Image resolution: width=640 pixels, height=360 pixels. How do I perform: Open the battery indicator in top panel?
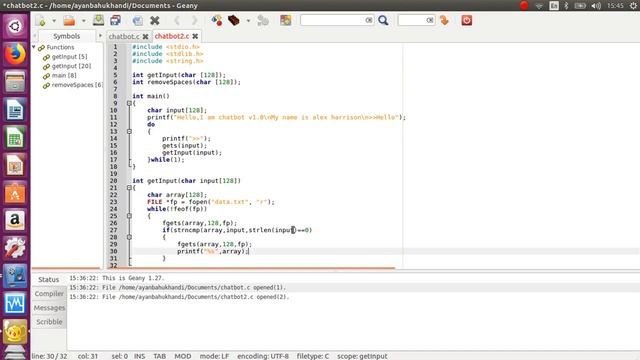[580, 5]
